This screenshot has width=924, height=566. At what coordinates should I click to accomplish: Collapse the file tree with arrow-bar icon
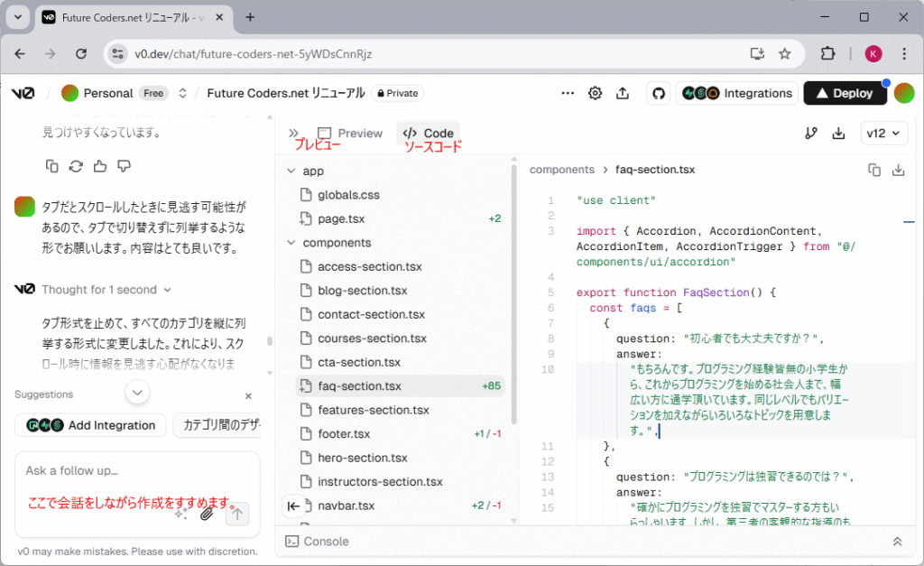(x=293, y=506)
